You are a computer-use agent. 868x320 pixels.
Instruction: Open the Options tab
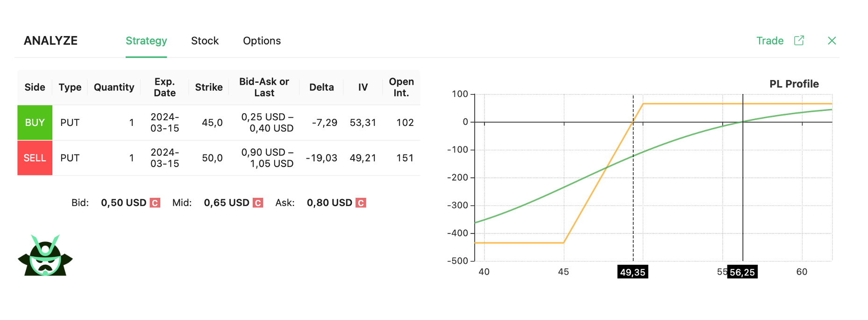click(x=262, y=41)
